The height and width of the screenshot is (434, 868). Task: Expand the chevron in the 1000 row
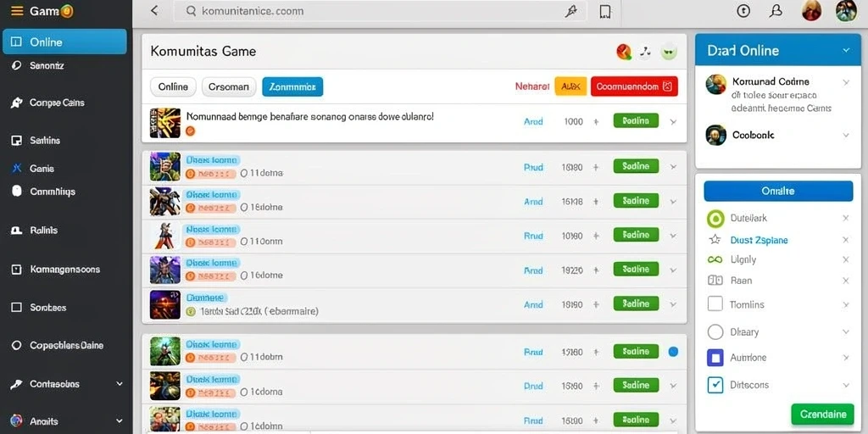click(673, 122)
